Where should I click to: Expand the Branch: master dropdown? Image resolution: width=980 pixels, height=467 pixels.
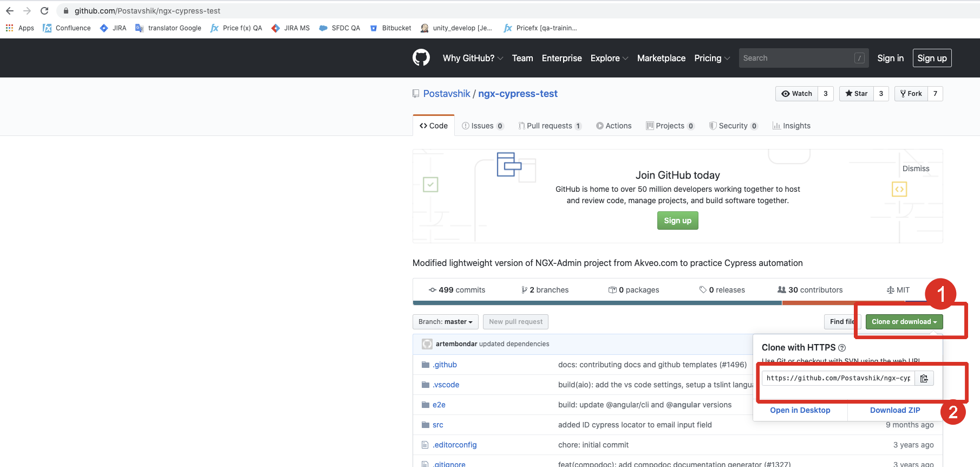[445, 322]
